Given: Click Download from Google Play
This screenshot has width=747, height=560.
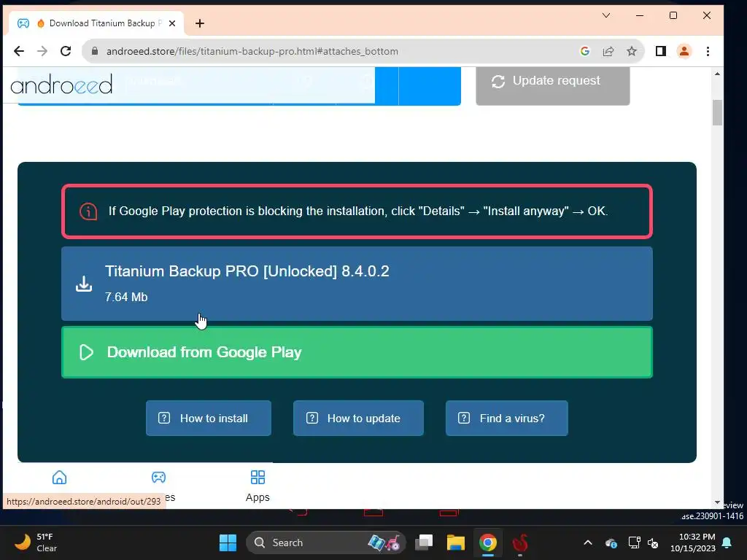Looking at the screenshot, I should 357,352.
